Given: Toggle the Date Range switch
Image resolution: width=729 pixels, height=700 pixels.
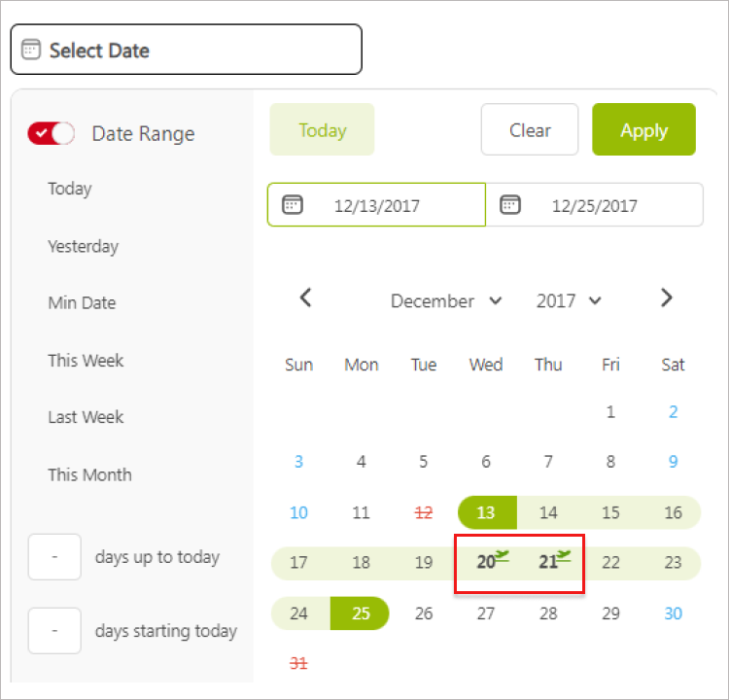Looking at the screenshot, I should pos(52,134).
